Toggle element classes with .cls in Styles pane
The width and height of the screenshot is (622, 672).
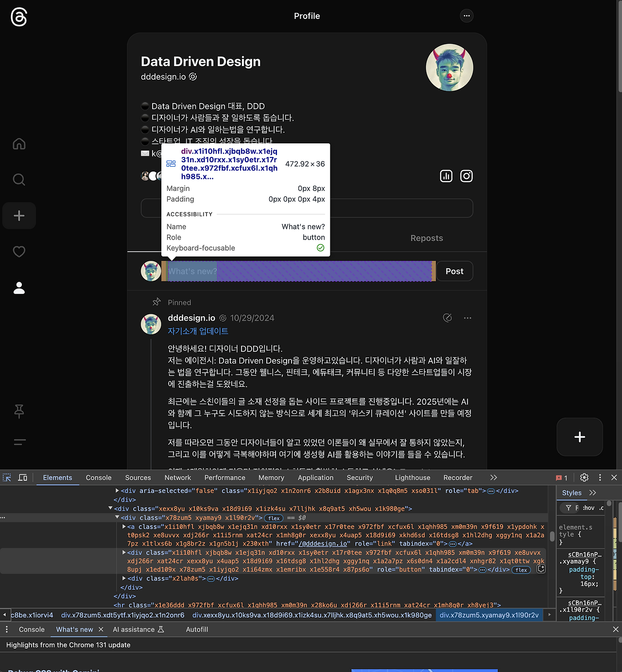[x=602, y=508]
